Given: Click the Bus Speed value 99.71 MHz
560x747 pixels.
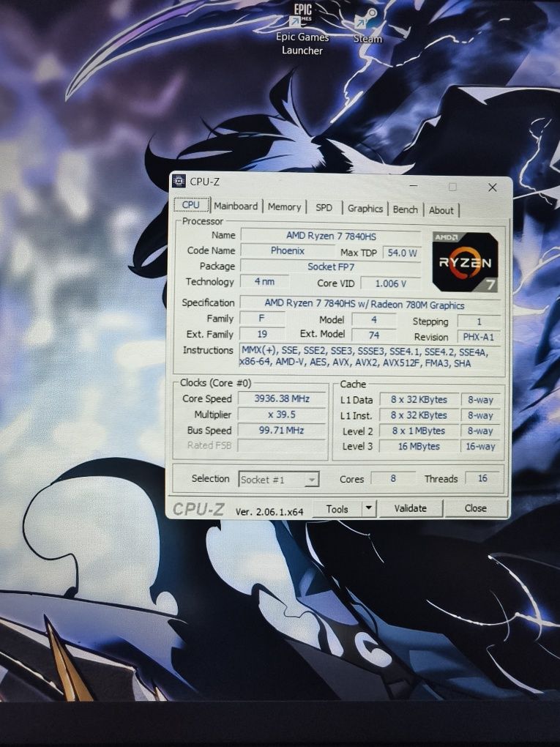Looking at the screenshot, I should tap(282, 430).
